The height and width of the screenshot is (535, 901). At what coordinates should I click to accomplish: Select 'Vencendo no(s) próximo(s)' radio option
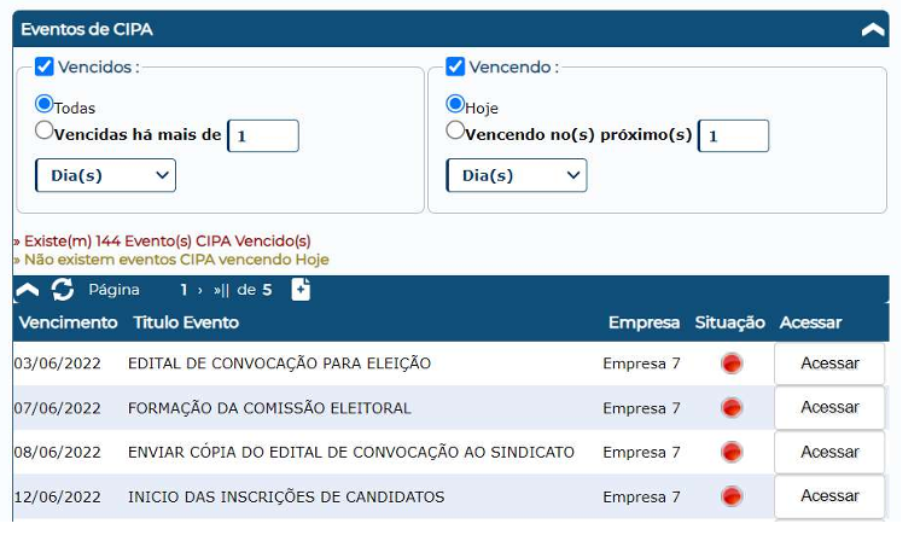point(455,130)
